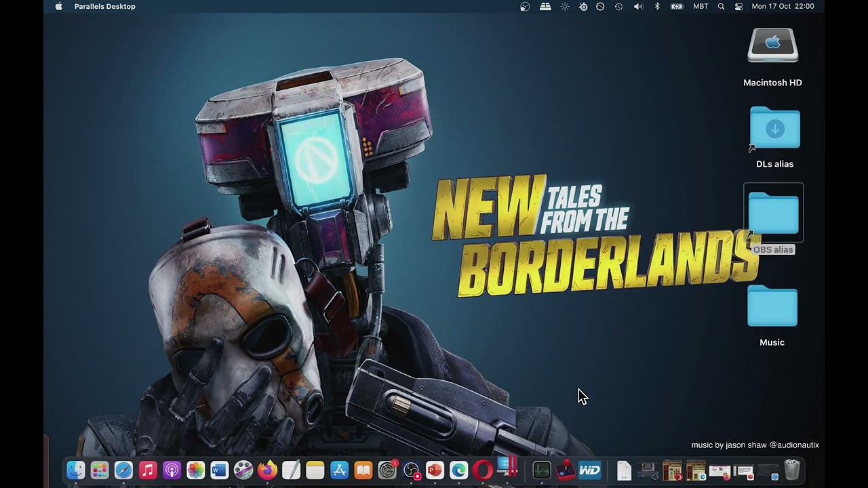Viewport: 868px width, 488px height.
Task: Open the Notes app in the Dock
Action: point(315,470)
